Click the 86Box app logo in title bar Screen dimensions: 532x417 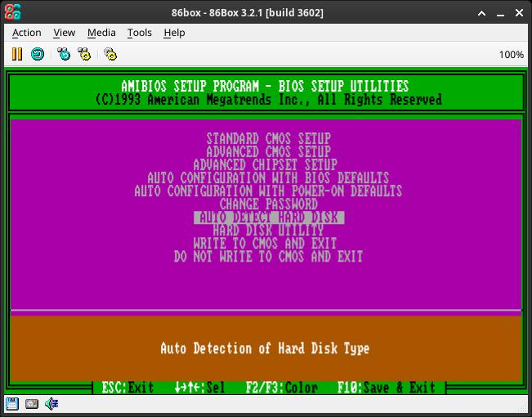[x=13, y=12]
